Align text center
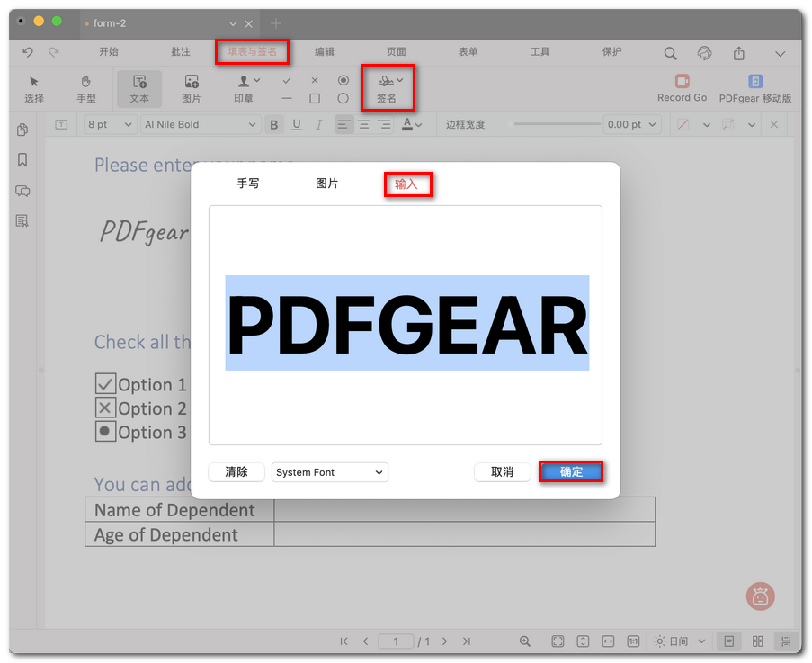 click(364, 124)
